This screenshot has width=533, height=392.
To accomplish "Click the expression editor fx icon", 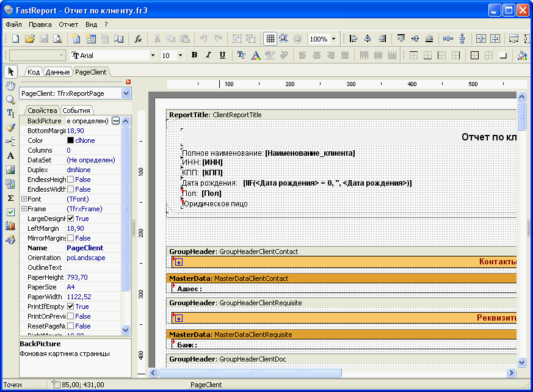I will pyautogui.click(x=137, y=38).
